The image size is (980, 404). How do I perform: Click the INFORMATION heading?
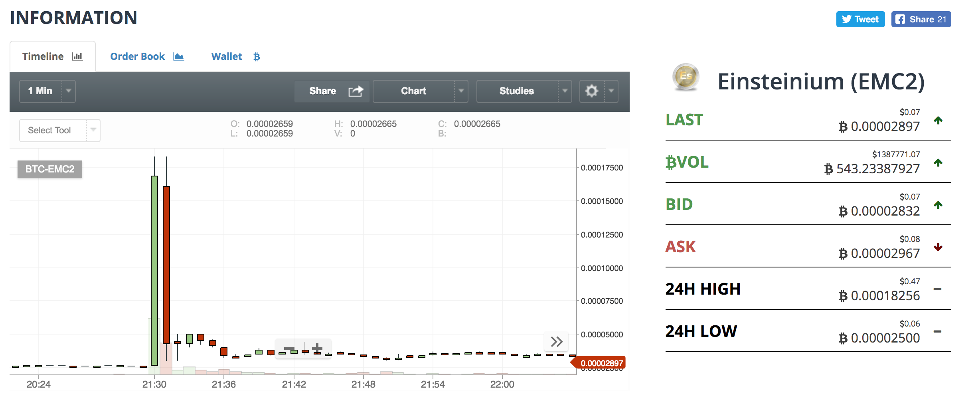(x=73, y=18)
